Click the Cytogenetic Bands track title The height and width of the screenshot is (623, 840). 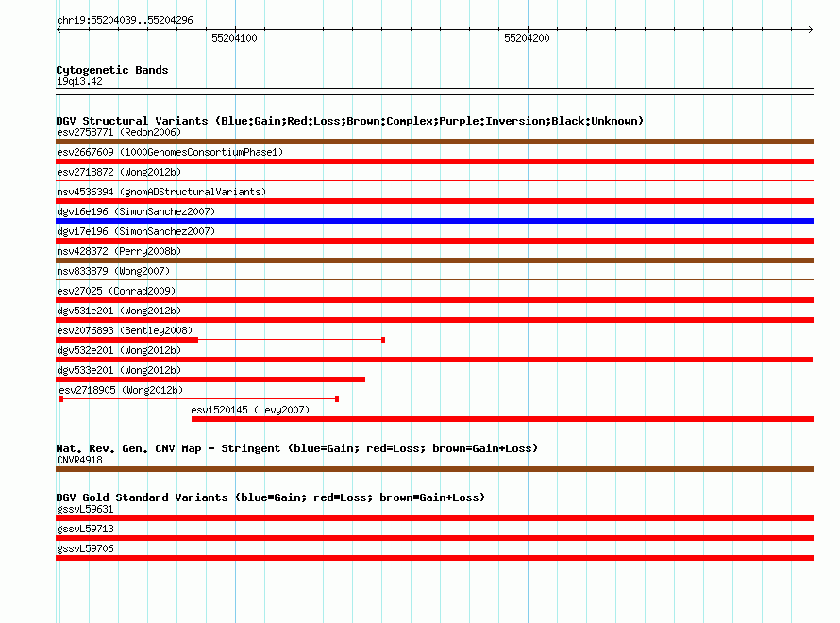coord(112,70)
